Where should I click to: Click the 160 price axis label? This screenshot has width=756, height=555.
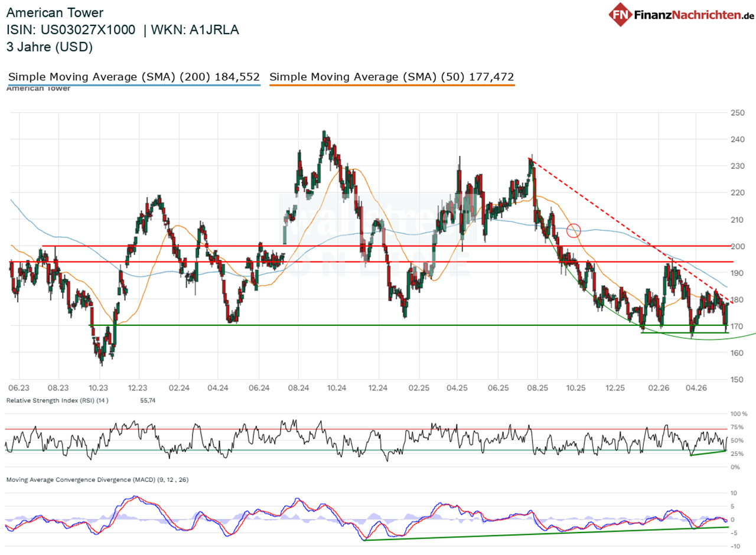[x=737, y=352]
